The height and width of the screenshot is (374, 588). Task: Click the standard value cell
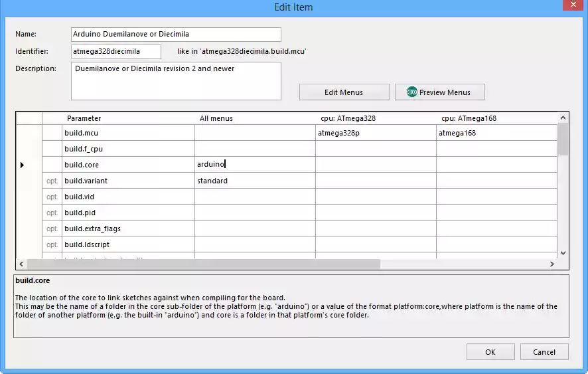255,181
